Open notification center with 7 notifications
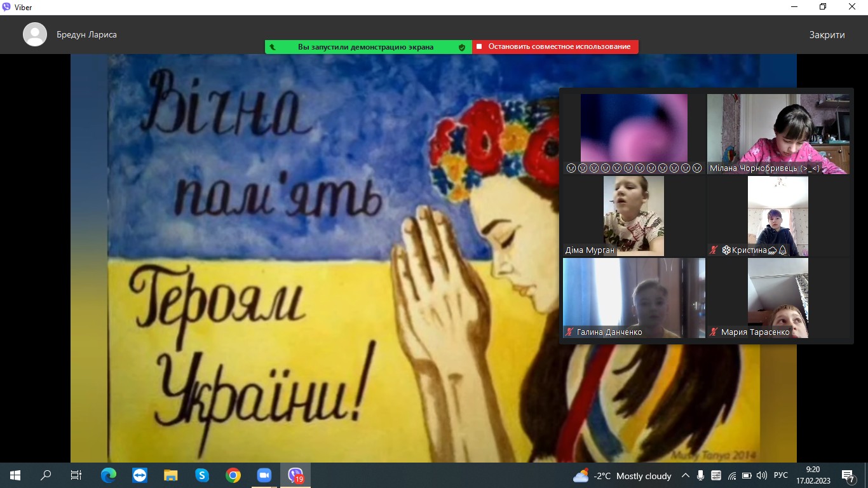 pyautogui.click(x=848, y=475)
